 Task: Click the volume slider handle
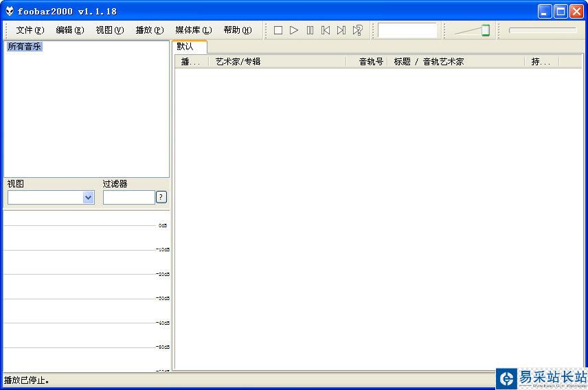click(x=486, y=30)
